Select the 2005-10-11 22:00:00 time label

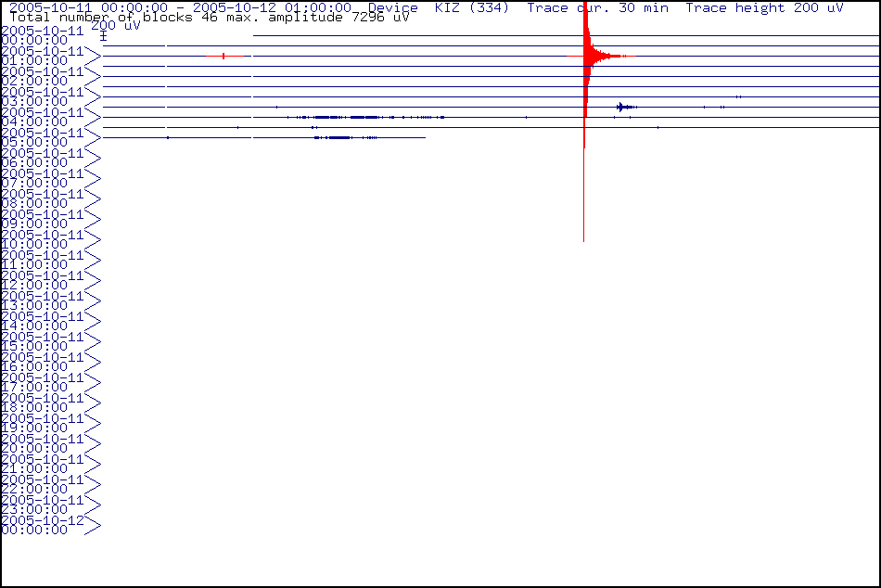42,484
